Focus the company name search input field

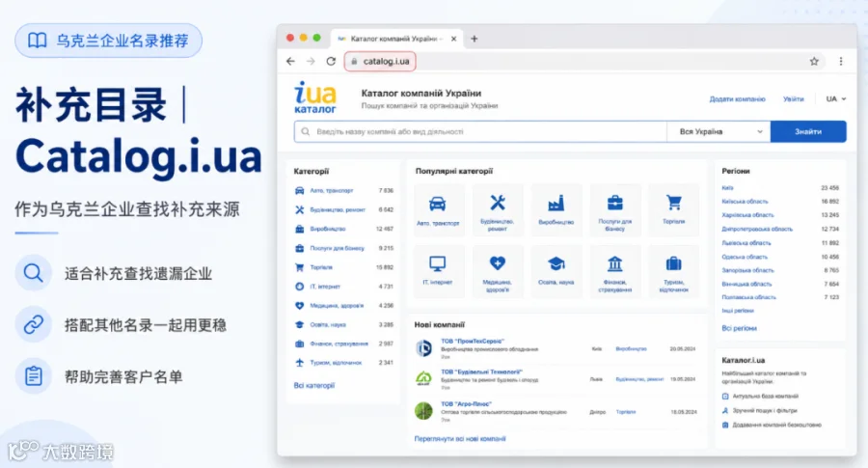(480, 132)
